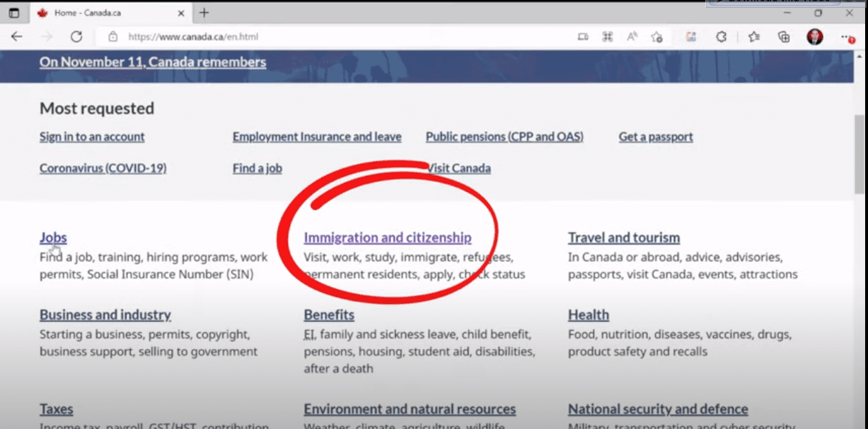The image size is (868, 429).
Task: Open the Taxes topic link
Action: pos(56,409)
